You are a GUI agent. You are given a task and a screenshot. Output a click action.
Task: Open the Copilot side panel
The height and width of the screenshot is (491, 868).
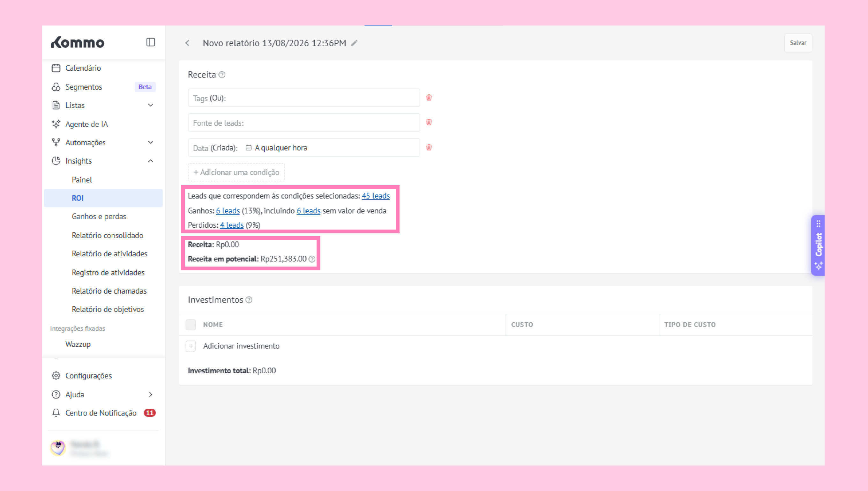[x=818, y=245]
